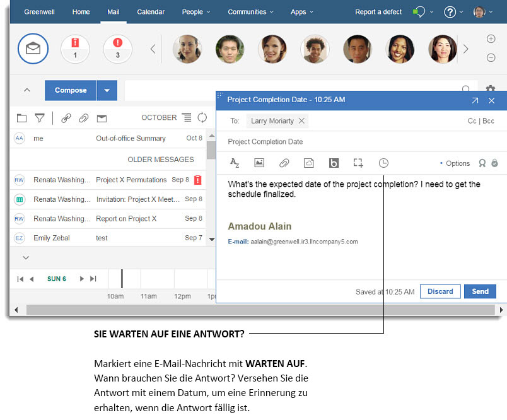The width and height of the screenshot is (507, 420).
Task: Send the Project Completion Date email
Action: (x=480, y=291)
